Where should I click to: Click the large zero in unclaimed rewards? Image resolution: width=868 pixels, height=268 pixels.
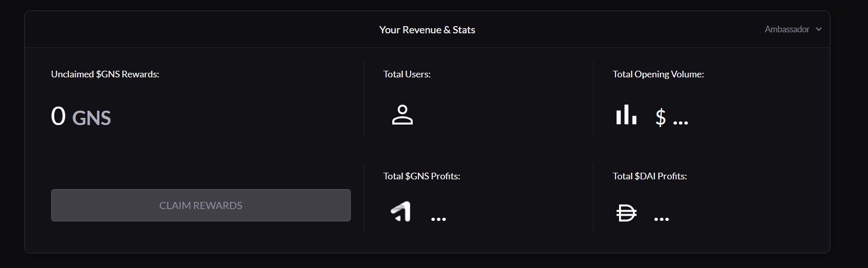58,116
